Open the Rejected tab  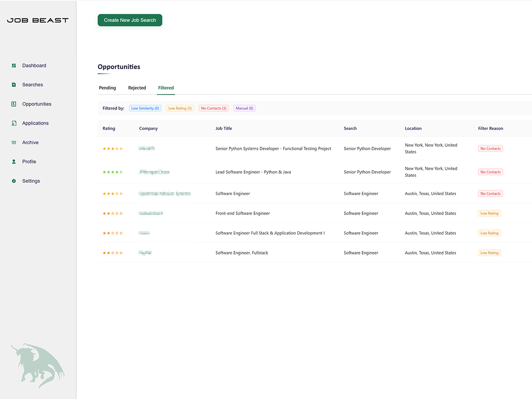pos(137,88)
